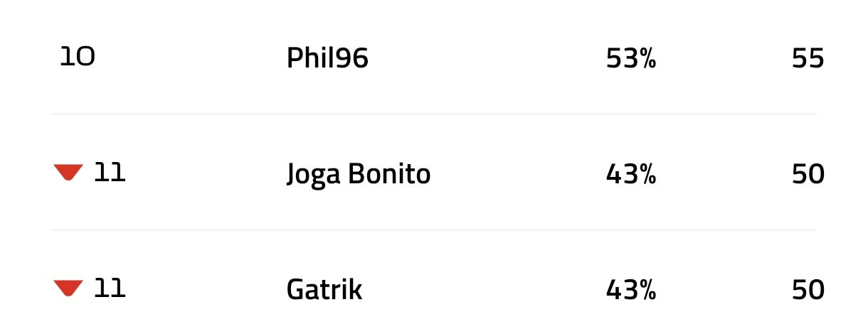Click the divider line below Phil96's row
The height and width of the screenshot is (329, 868).
point(434,114)
